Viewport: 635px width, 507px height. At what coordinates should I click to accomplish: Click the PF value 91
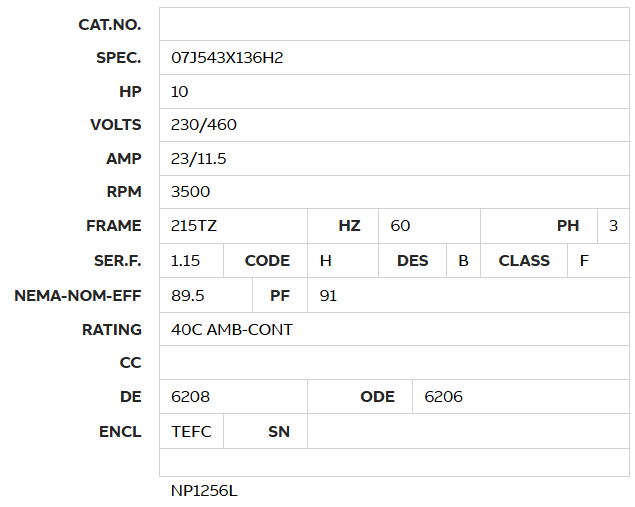(x=328, y=296)
